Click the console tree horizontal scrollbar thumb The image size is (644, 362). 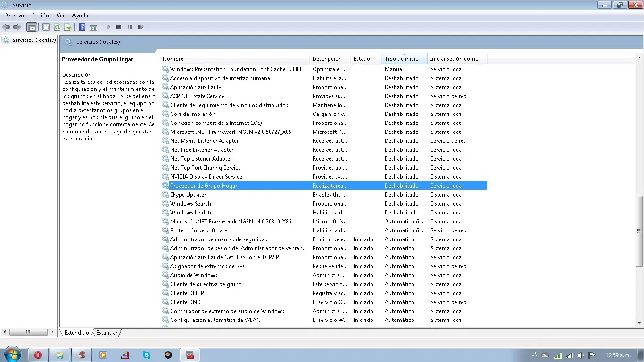[29, 332]
